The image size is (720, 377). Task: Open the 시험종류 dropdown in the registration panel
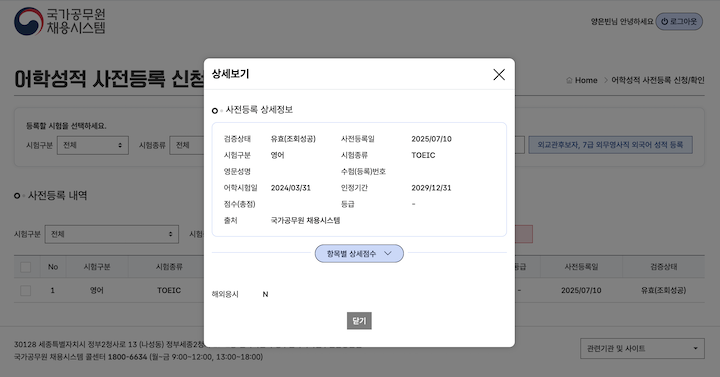point(187,145)
